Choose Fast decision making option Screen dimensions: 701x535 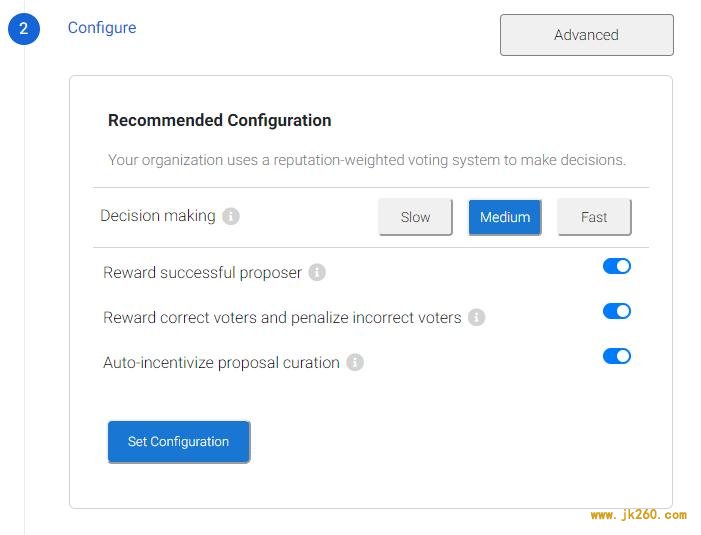(x=594, y=217)
